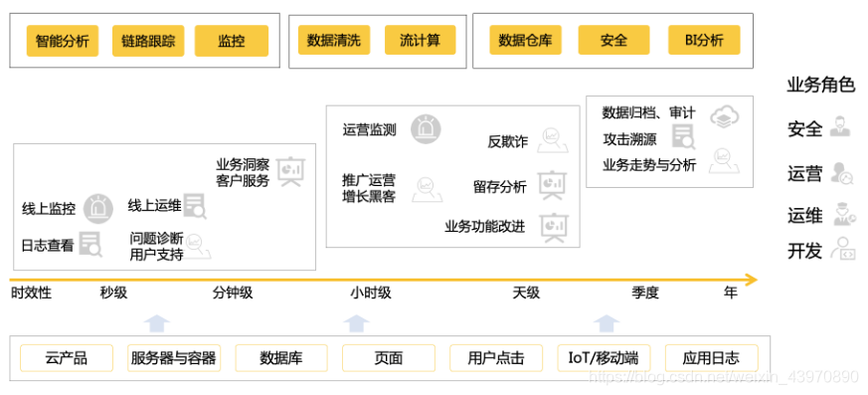This screenshot has width=868, height=395.
Task: Click the 线上运维 text
Action: click(x=154, y=206)
